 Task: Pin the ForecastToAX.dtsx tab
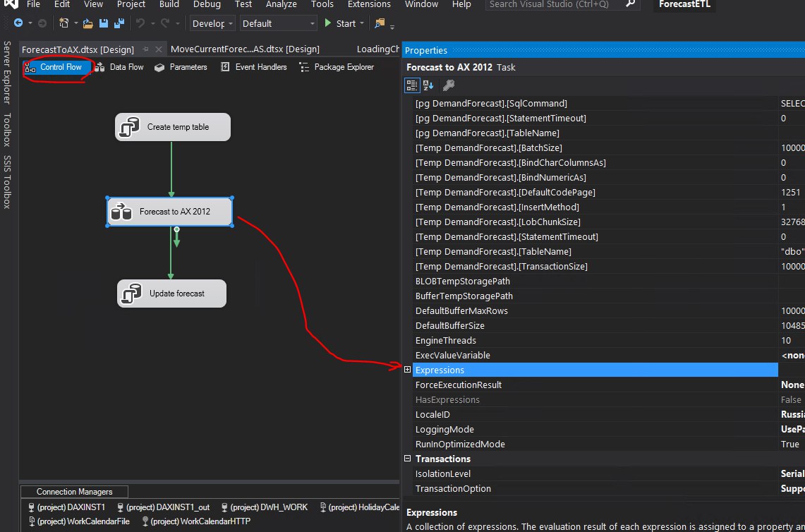point(145,49)
